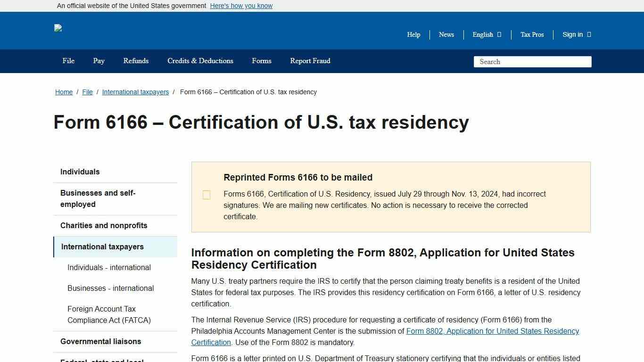The width and height of the screenshot is (644, 362).
Task: Open Foreign Account Tax Compliance Act page
Action: tap(109, 314)
